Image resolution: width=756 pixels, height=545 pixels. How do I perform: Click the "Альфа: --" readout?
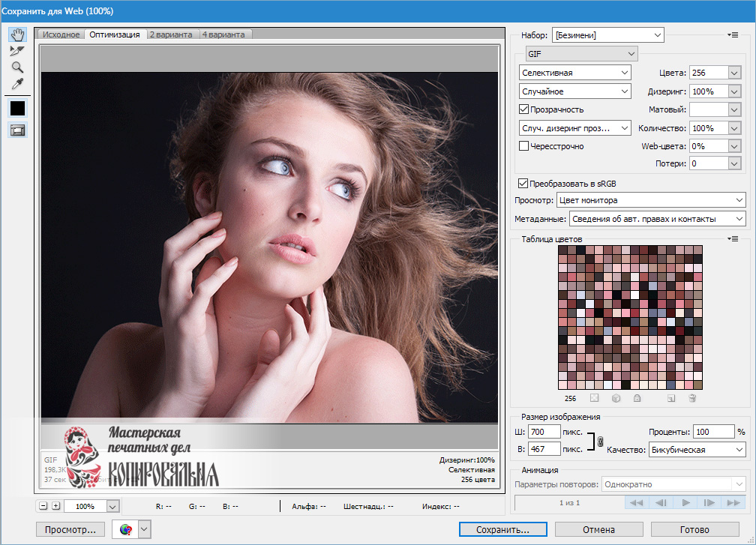point(308,507)
